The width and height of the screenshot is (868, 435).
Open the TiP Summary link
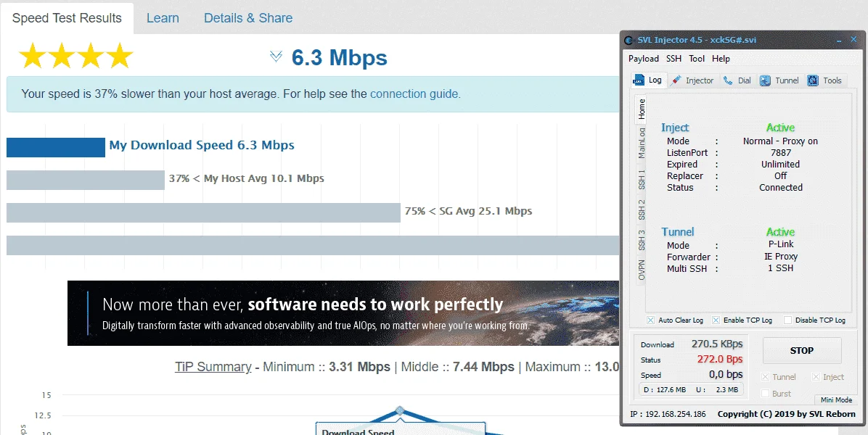213,367
